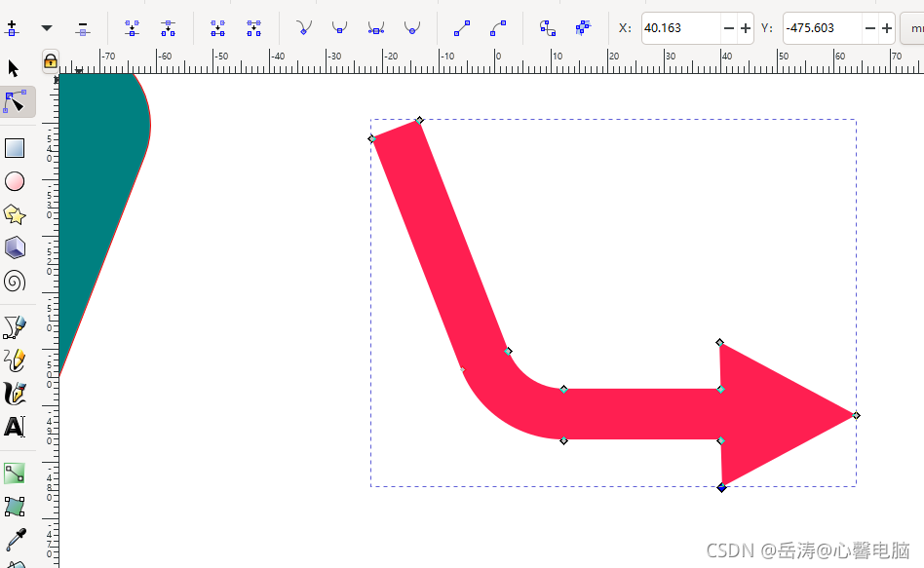Toggle the guides lock padlock icon
This screenshot has height=568, width=924.
(x=50, y=60)
